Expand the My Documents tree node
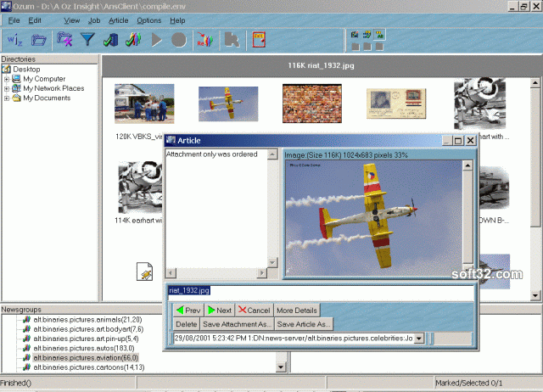543x392 pixels. [x=7, y=98]
